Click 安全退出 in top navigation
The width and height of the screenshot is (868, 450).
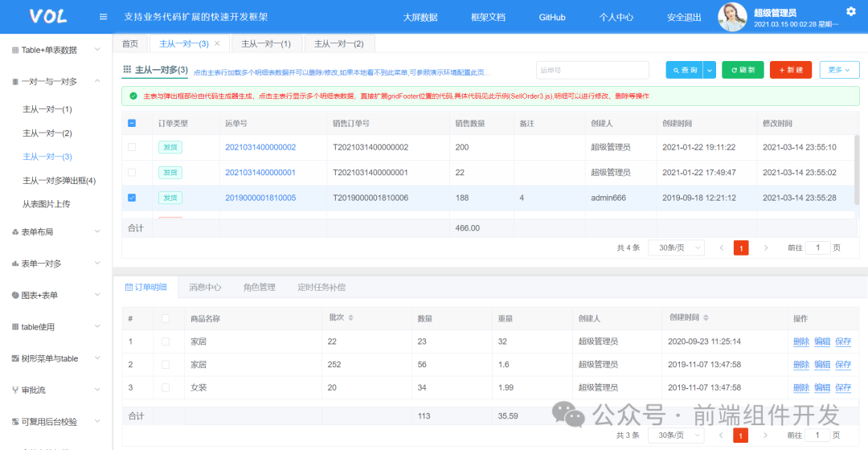[684, 17]
